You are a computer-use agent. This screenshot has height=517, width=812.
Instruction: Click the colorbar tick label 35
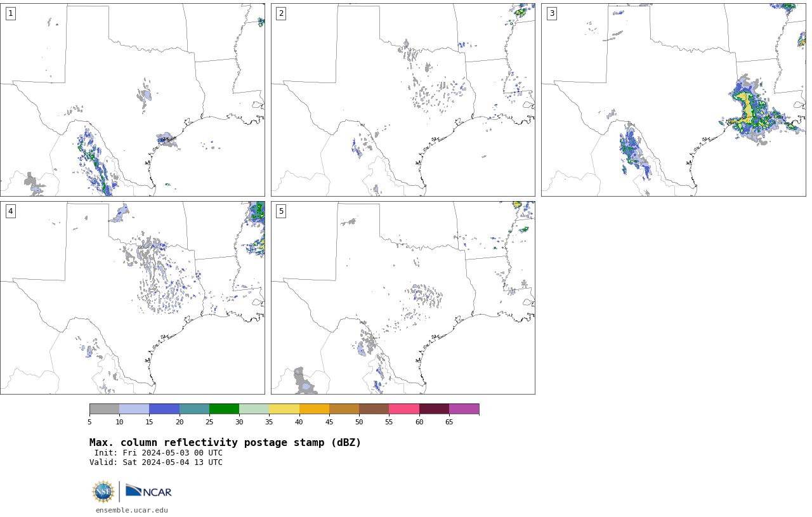click(269, 422)
